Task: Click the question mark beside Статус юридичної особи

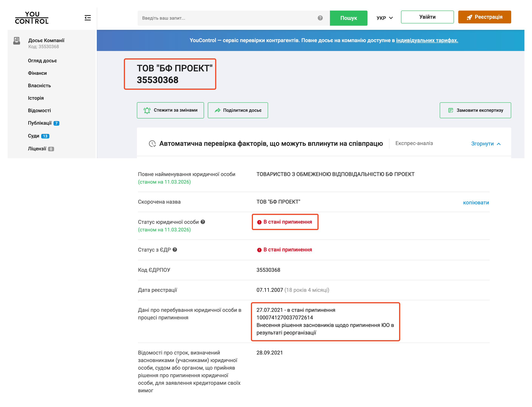Action: [x=203, y=222]
